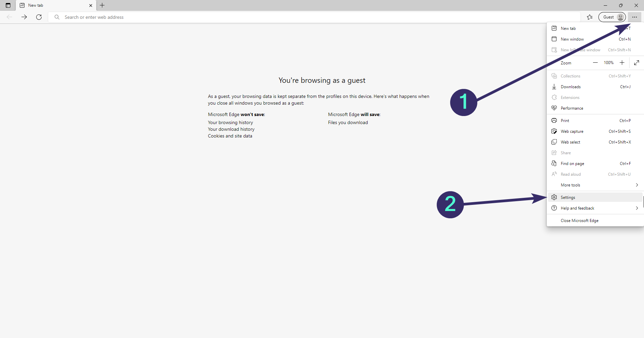Click the Settings and more ellipsis button

(634, 17)
